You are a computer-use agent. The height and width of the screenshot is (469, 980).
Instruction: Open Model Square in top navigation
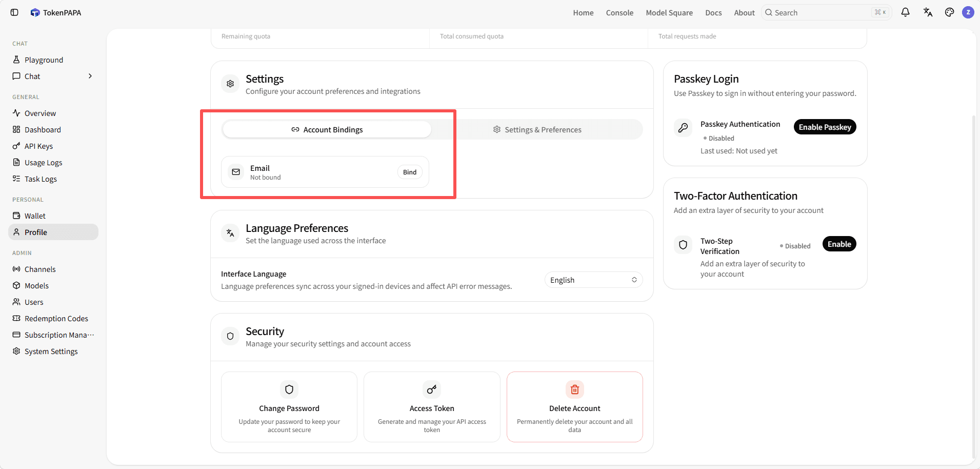[x=669, y=12]
